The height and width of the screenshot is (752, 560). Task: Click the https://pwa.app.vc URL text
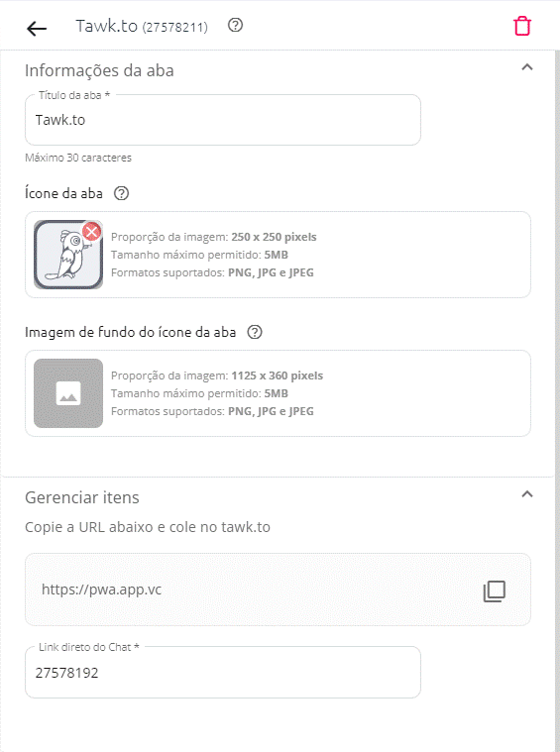[101, 589]
